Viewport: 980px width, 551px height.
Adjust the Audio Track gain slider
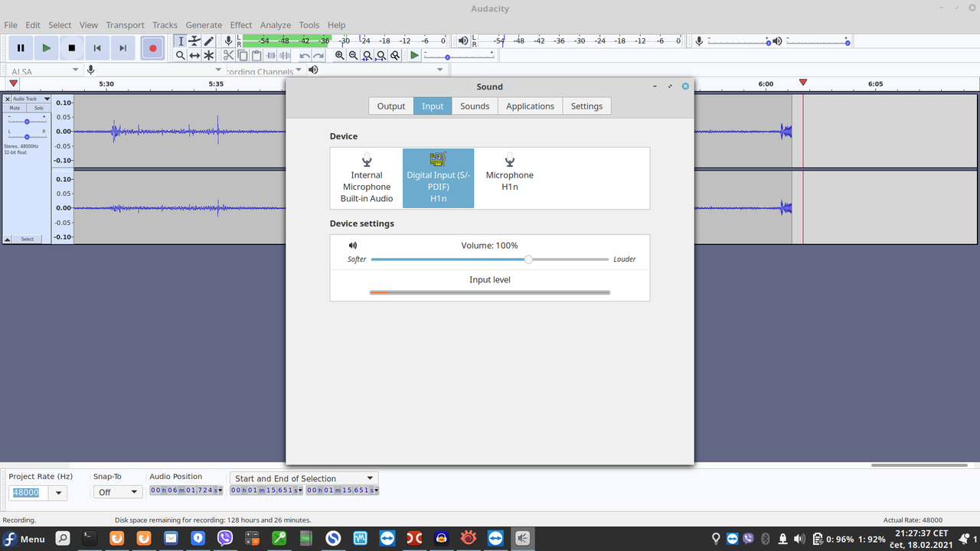click(27, 122)
